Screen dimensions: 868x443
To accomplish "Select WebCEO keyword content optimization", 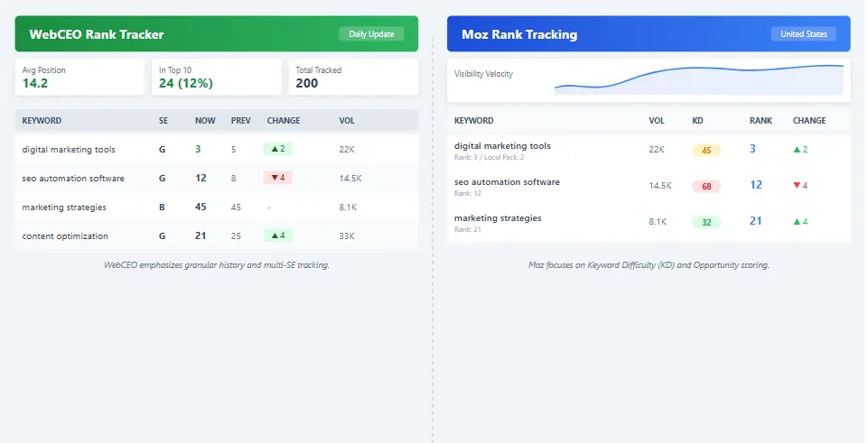I will coord(65,236).
